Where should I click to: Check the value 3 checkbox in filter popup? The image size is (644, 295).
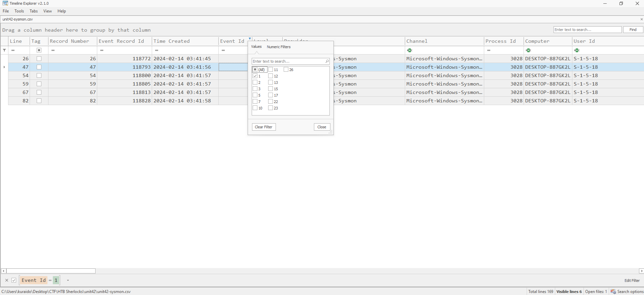(x=255, y=89)
